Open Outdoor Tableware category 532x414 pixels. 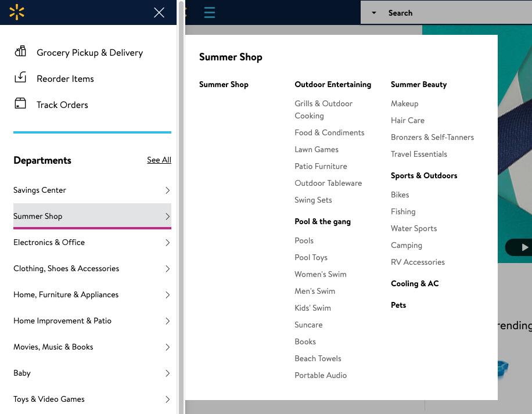point(328,183)
